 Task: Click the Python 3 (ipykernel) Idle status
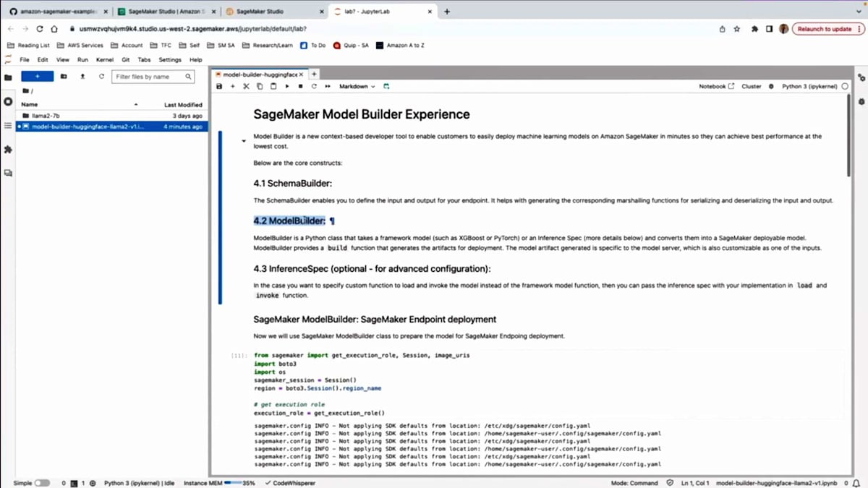click(x=140, y=483)
